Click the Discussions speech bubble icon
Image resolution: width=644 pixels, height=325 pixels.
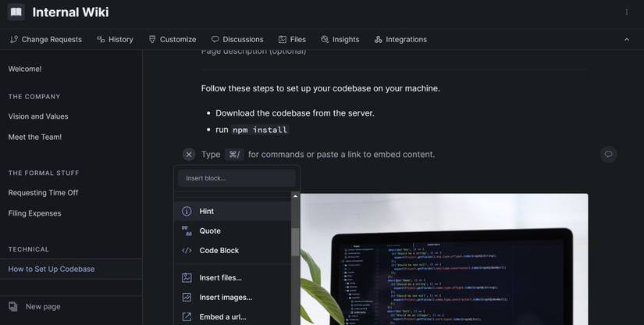tap(215, 39)
